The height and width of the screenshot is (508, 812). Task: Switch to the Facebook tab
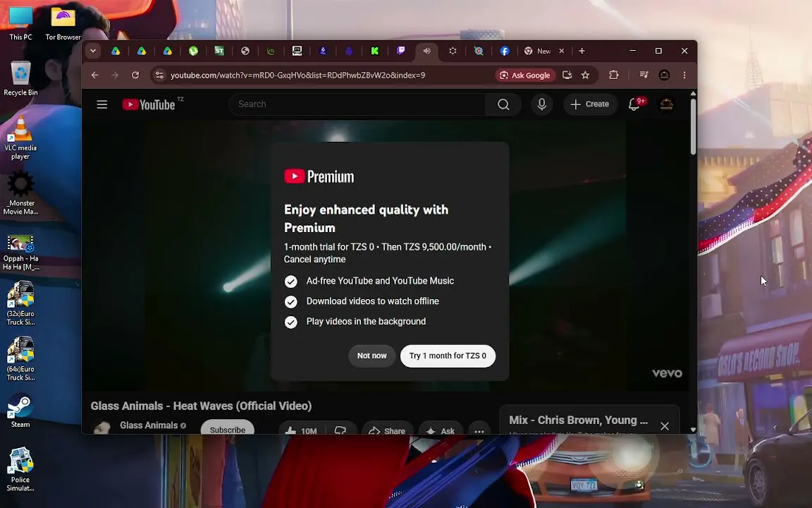click(505, 51)
